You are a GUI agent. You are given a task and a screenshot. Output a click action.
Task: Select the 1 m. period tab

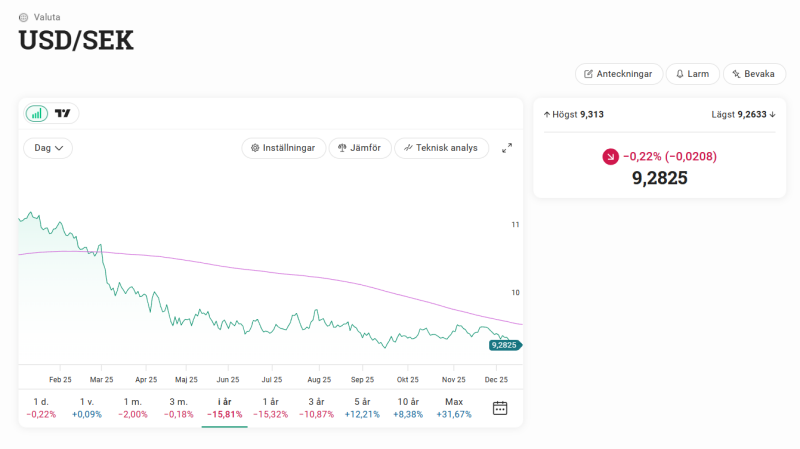point(133,408)
